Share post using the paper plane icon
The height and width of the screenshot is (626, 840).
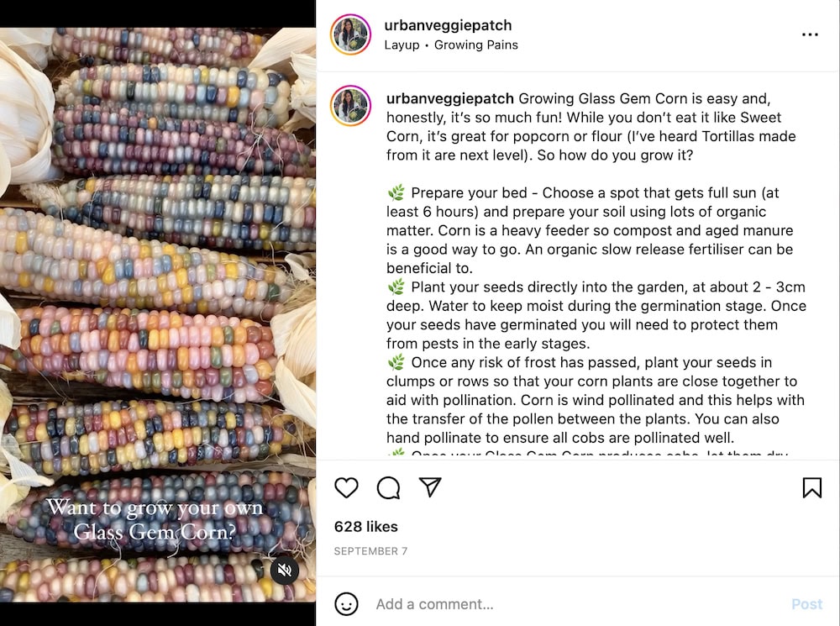(x=430, y=487)
